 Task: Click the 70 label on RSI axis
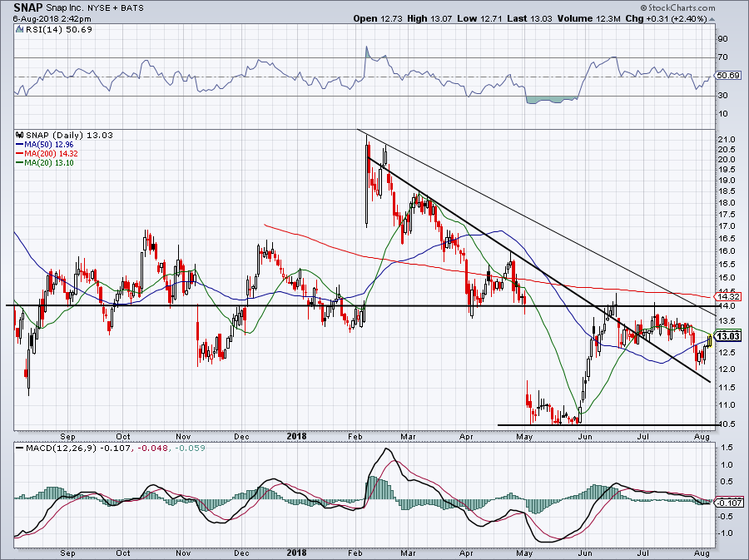pos(722,57)
